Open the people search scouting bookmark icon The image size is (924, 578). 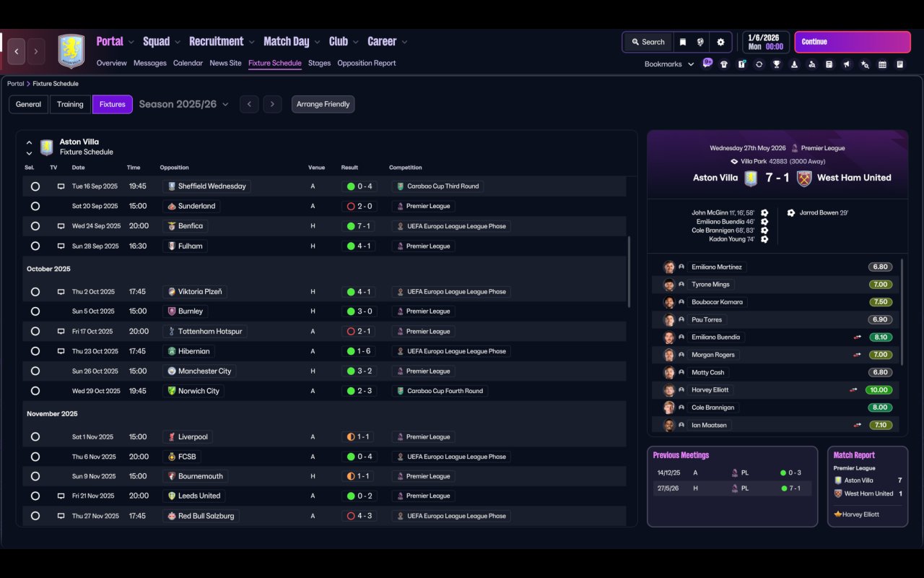[x=812, y=64]
